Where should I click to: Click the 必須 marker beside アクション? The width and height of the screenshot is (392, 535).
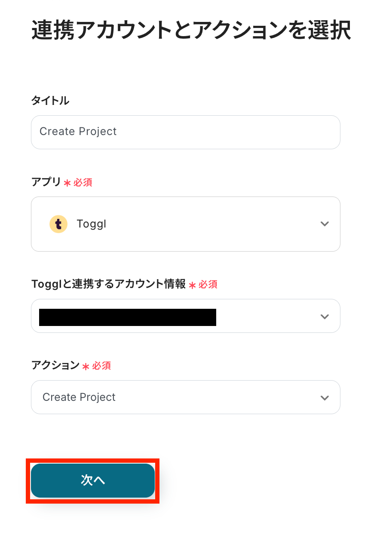coord(101,366)
